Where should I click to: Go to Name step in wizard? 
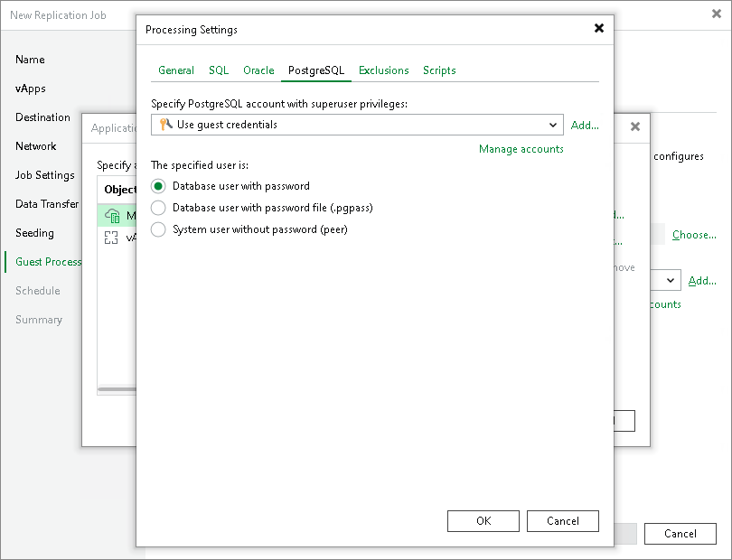pos(30,60)
